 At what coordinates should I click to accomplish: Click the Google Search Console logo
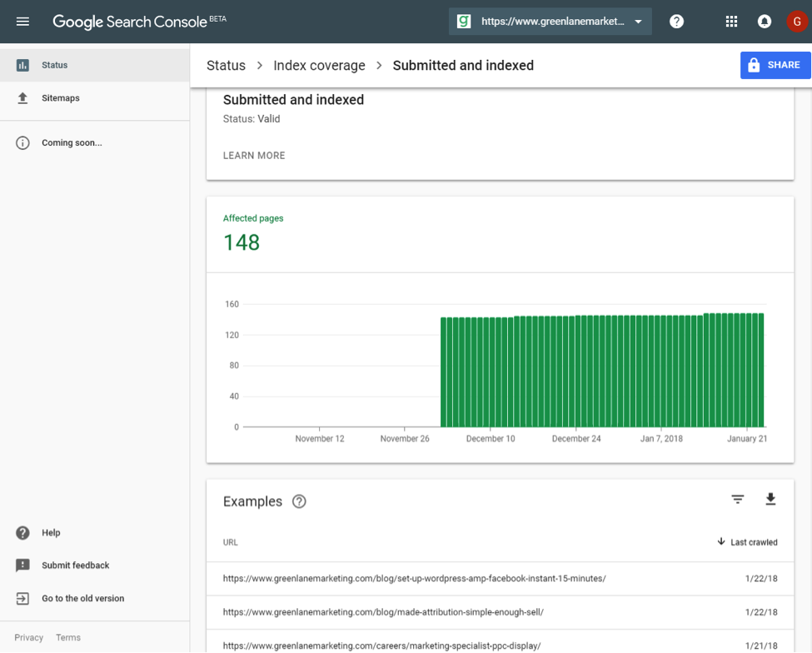click(139, 22)
